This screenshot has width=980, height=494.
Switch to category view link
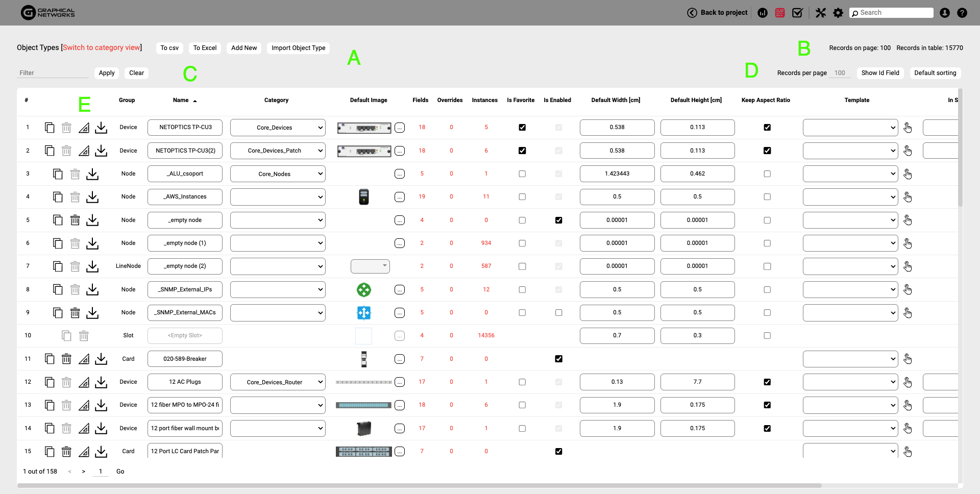tap(102, 47)
